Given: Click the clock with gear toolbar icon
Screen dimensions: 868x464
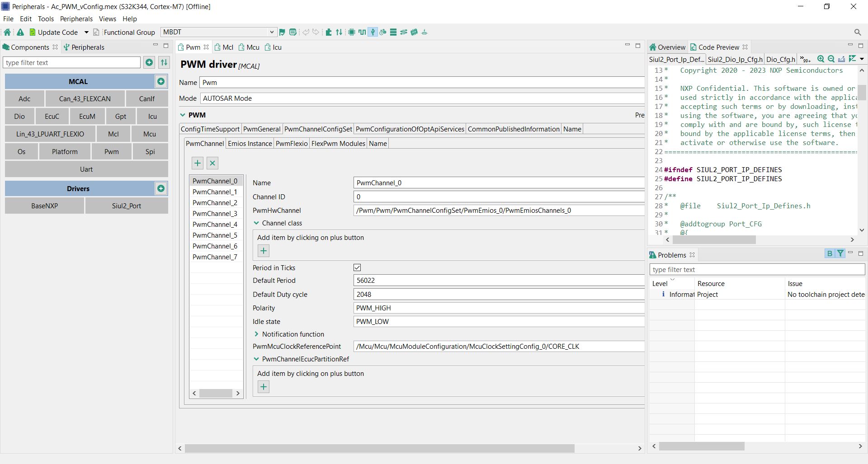Looking at the screenshot, I should click(x=382, y=32).
